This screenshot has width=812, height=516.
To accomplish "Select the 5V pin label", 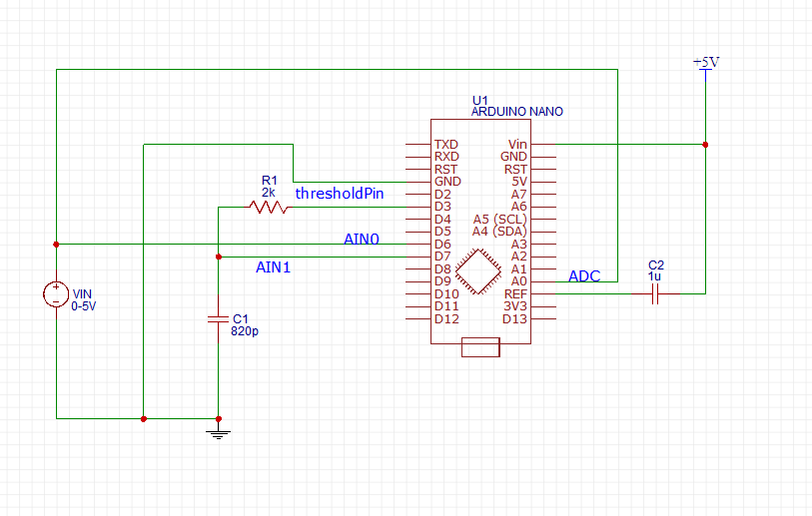I will click(x=519, y=182).
